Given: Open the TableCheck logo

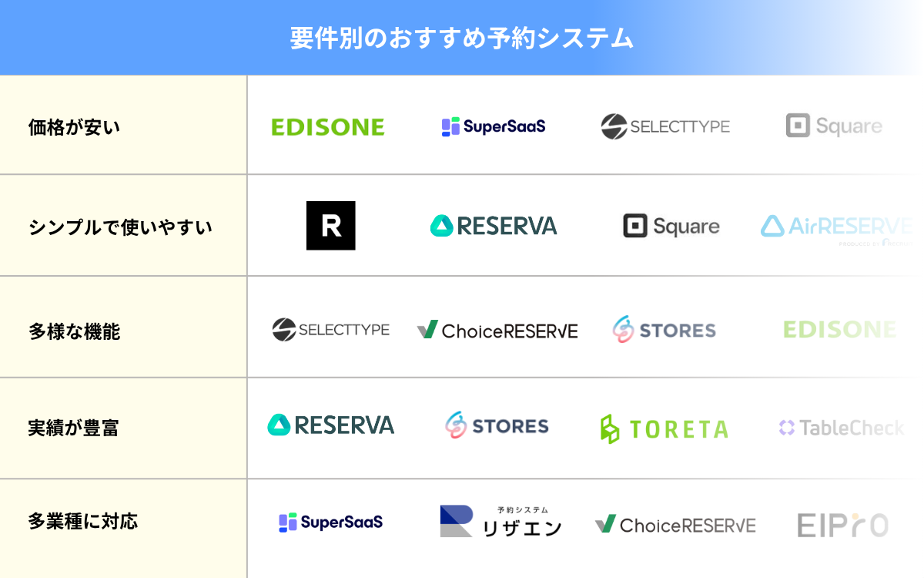Looking at the screenshot, I should pos(841,428).
